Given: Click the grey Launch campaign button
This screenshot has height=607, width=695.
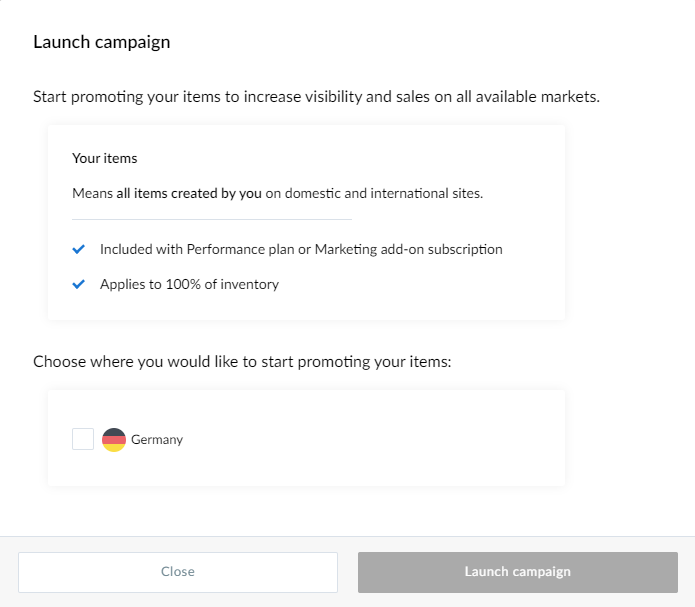Looking at the screenshot, I should pyautogui.click(x=518, y=572).
